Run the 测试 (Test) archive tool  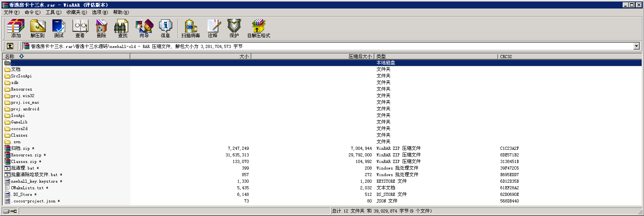59,29
